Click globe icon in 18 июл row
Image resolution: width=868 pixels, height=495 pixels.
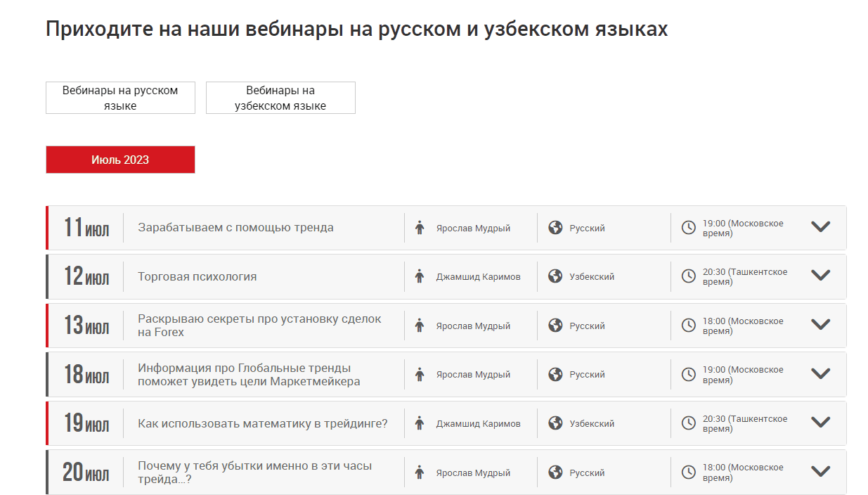555,375
